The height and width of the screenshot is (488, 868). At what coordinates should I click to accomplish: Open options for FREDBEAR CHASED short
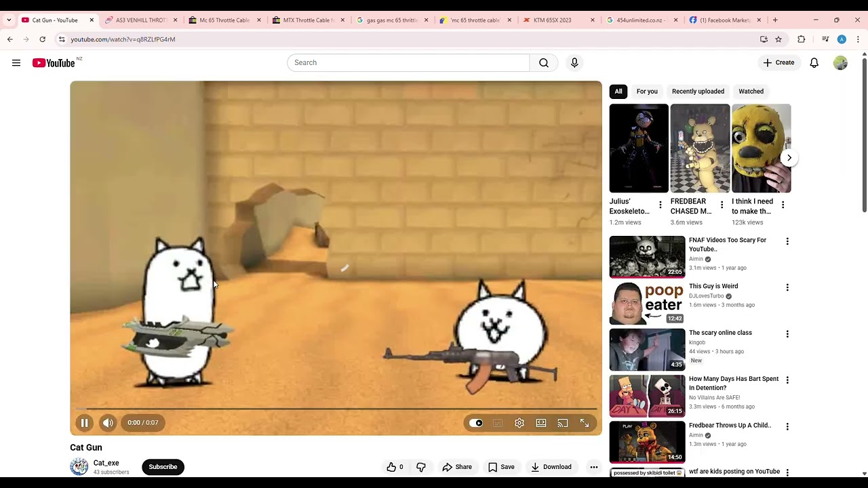[x=722, y=205]
